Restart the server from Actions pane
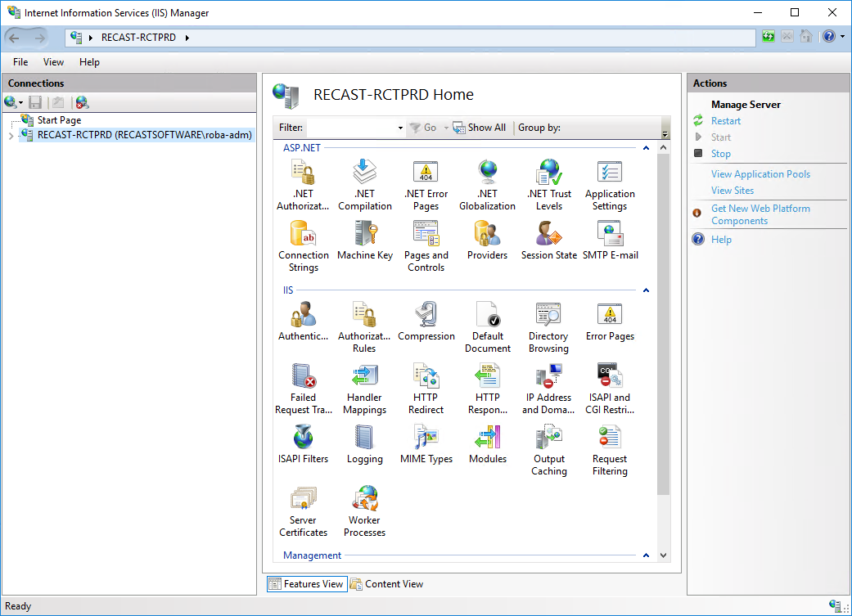This screenshot has height=616, width=852. click(725, 121)
